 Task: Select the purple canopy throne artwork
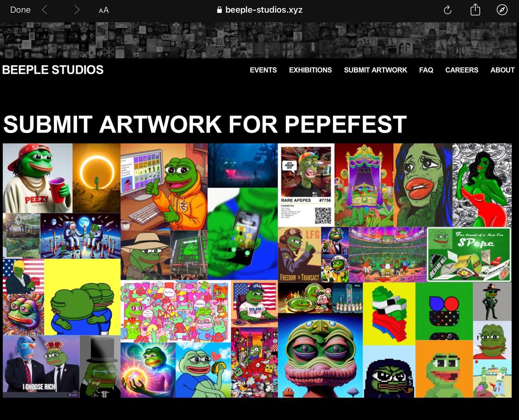coord(364,185)
